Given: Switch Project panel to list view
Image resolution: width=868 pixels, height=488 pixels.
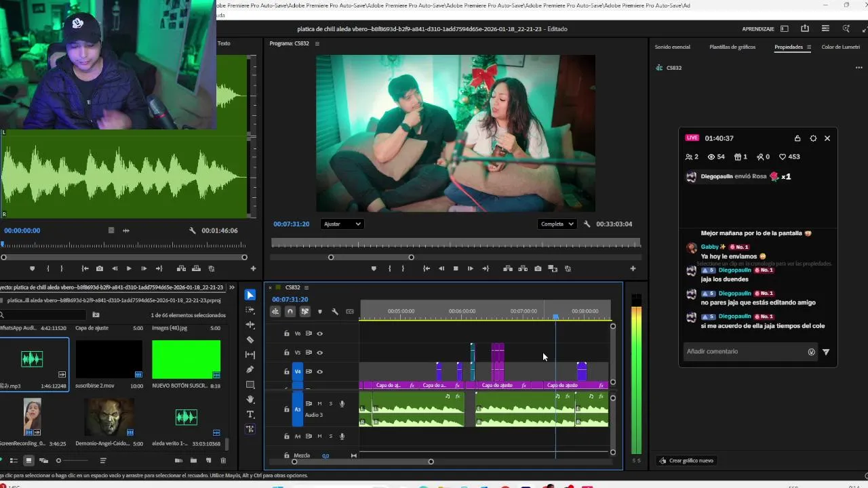Looking at the screenshot, I should tap(14, 461).
